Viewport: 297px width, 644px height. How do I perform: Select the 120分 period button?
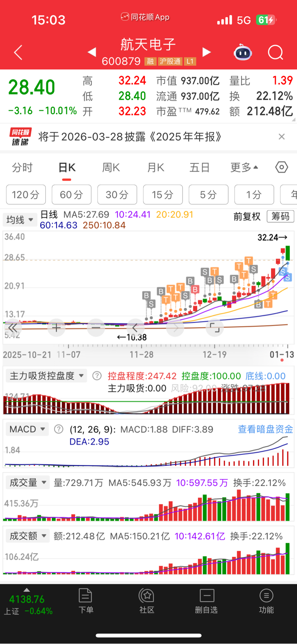pyautogui.click(x=26, y=194)
